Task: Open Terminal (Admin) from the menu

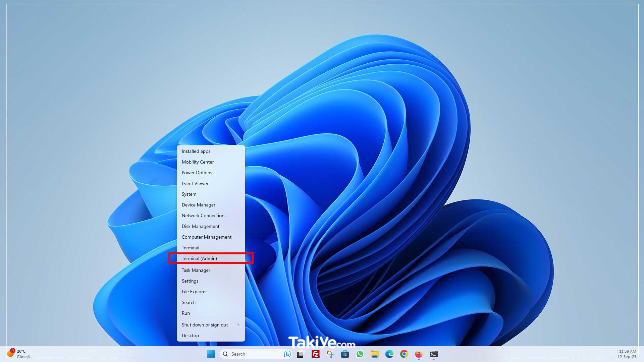Action: [x=199, y=258]
